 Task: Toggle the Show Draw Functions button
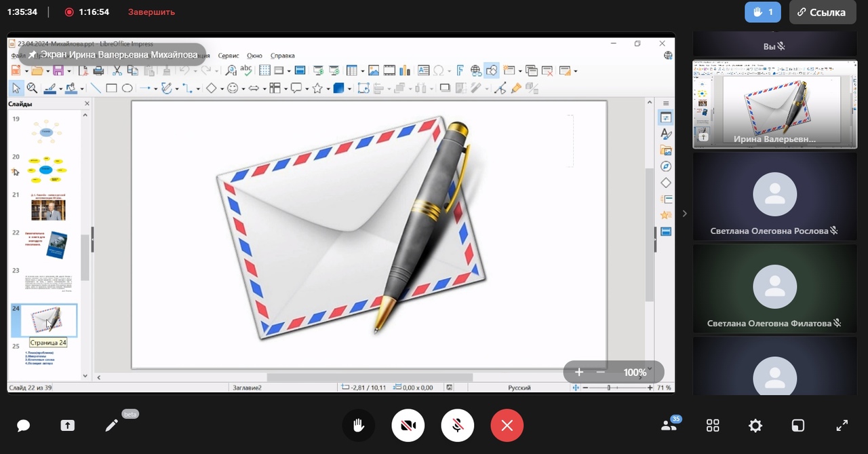tap(492, 71)
